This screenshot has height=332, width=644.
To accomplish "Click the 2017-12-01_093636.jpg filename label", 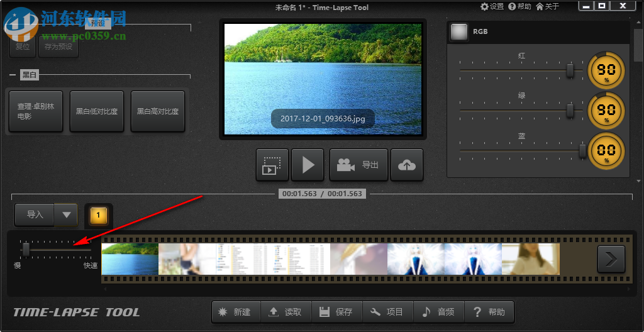I will coord(323,119).
